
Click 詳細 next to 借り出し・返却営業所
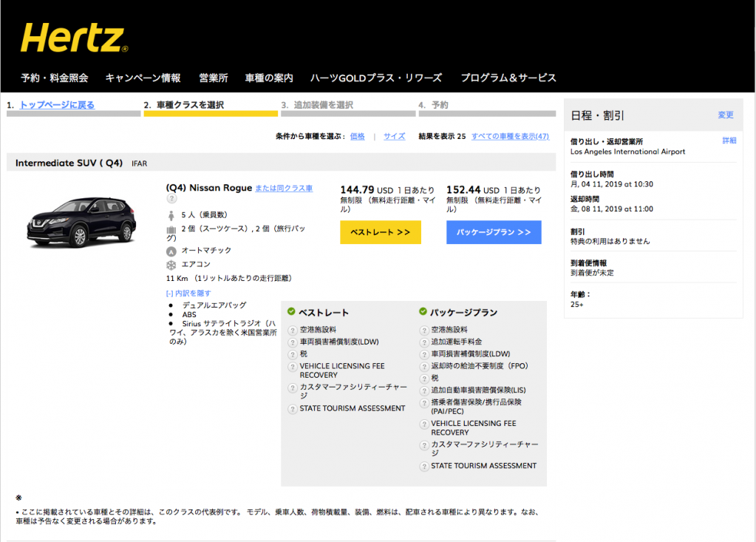click(x=729, y=140)
